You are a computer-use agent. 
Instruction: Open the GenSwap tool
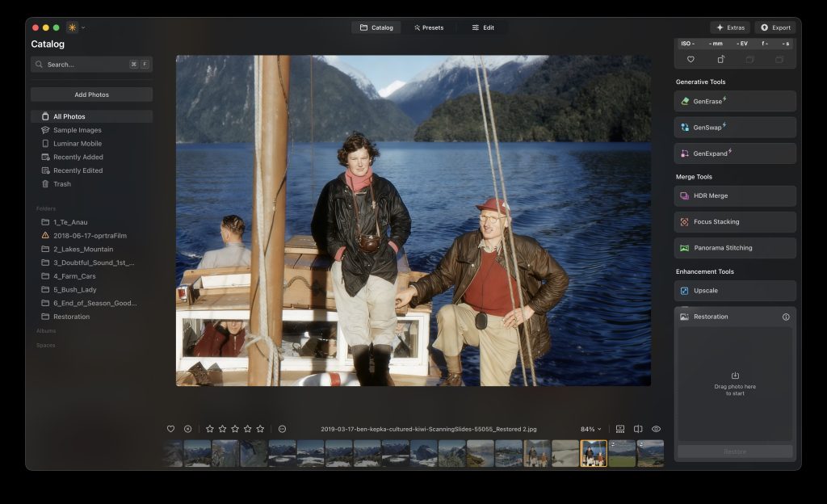pos(734,127)
